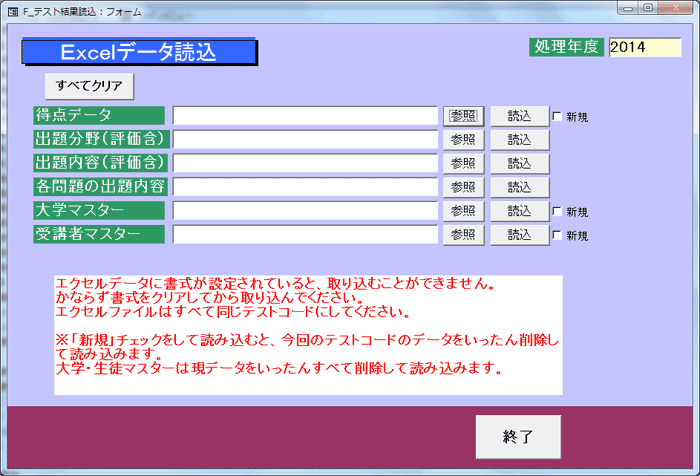The image size is (700, 476).
Task: Click 参照 button for 得点データ
Action: (463, 116)
